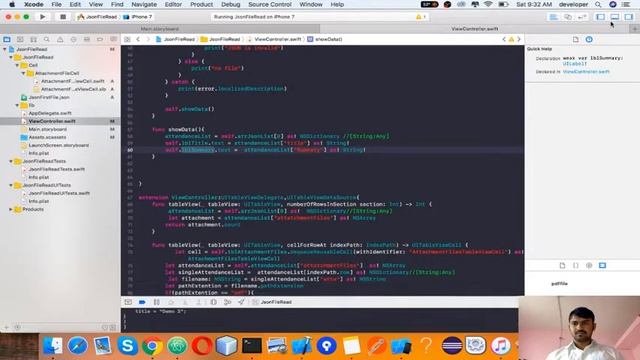This screenshot has height=360, width=640.
Task: Open JsonFileReadTests.swift file
Action: pos(57,169)
